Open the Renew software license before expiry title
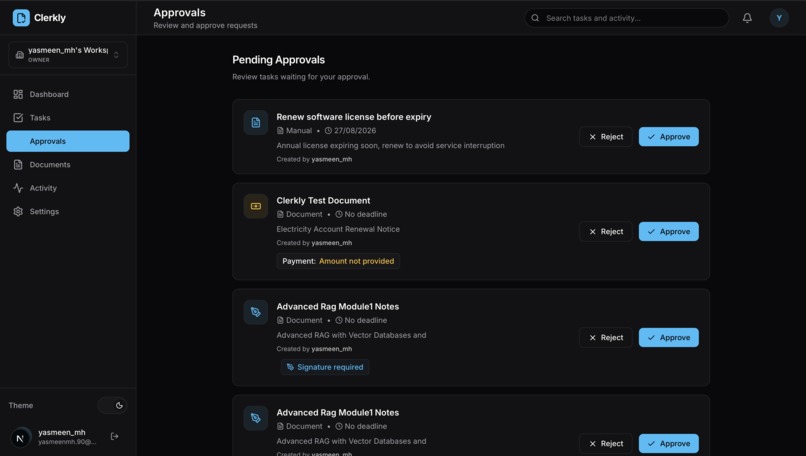Viewport: 806px width, 456px height. (354, 117)
